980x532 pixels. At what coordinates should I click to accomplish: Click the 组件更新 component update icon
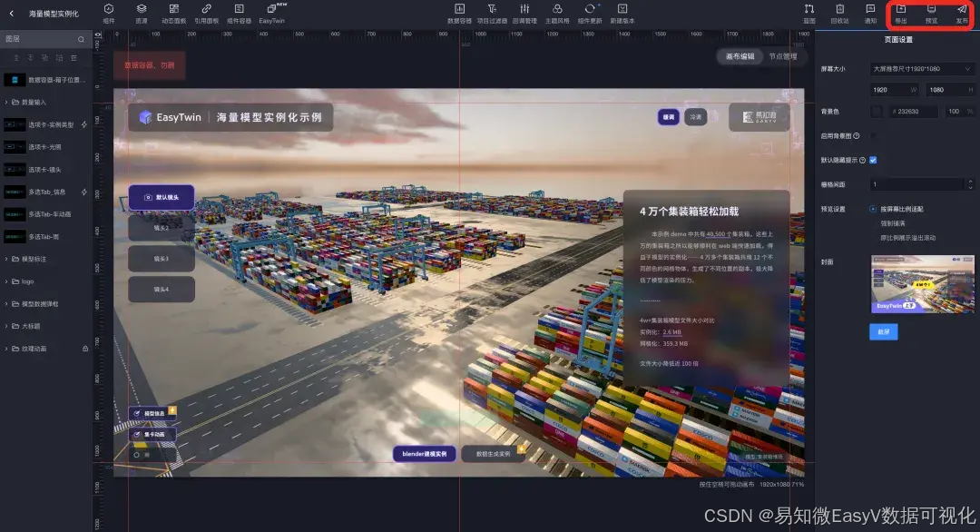590,9
